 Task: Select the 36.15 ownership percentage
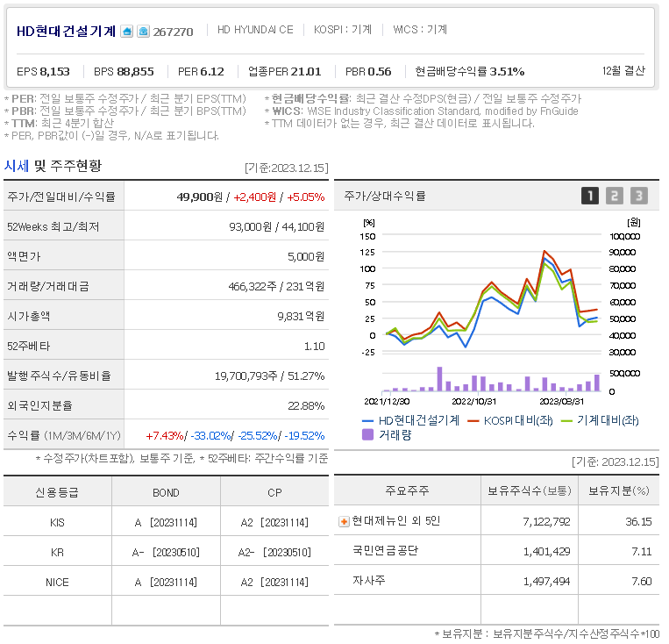(638, 521)
